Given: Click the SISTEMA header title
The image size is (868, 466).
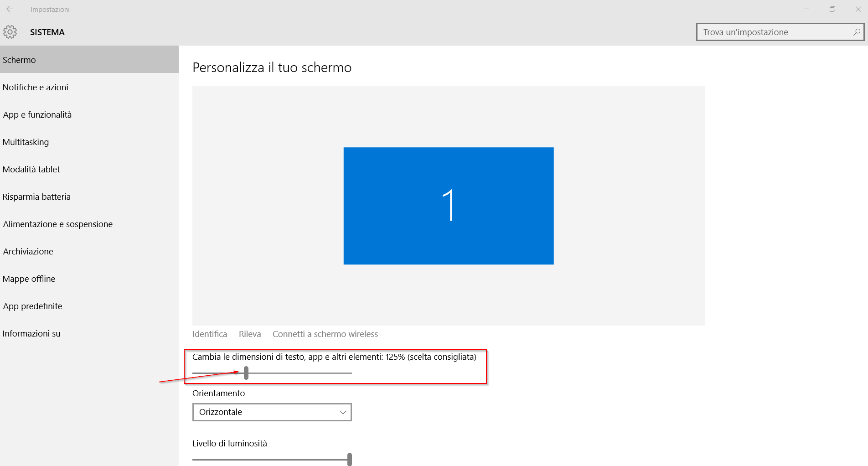Looking at the screenshot, I should click(x=47, y=32).
